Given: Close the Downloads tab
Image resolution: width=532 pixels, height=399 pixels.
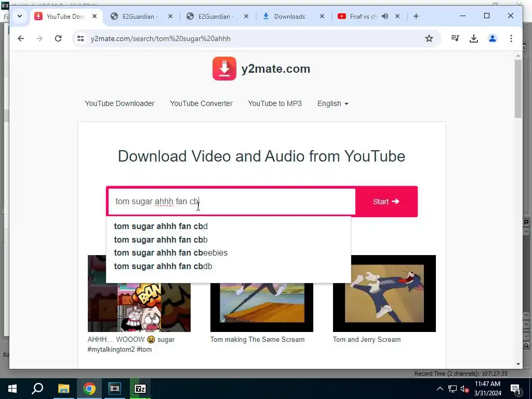Looking at the screenshot, I should tap(322, 16).
